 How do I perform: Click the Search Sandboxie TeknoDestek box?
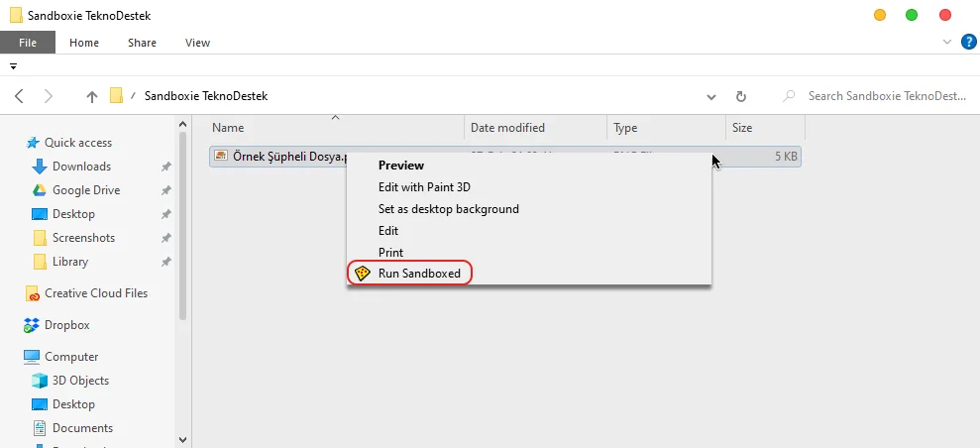(887, 96)
